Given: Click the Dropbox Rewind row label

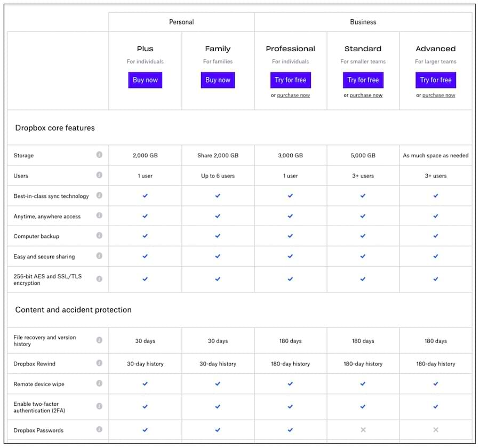Looking at the screenshot, I should 34,364.
